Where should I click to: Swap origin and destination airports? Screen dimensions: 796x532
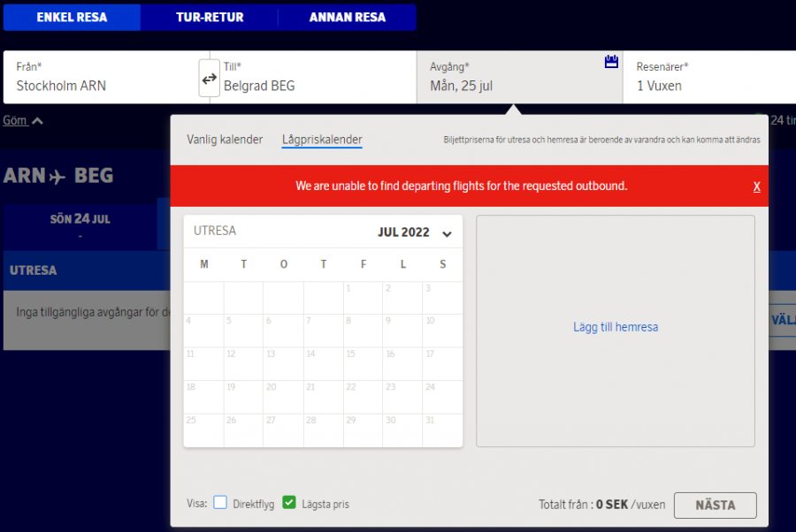(209, 79)
